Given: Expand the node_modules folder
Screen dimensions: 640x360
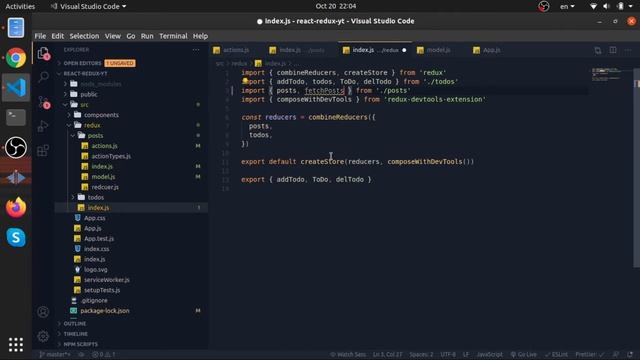Looking at the screenshot, I should point(100,84).
